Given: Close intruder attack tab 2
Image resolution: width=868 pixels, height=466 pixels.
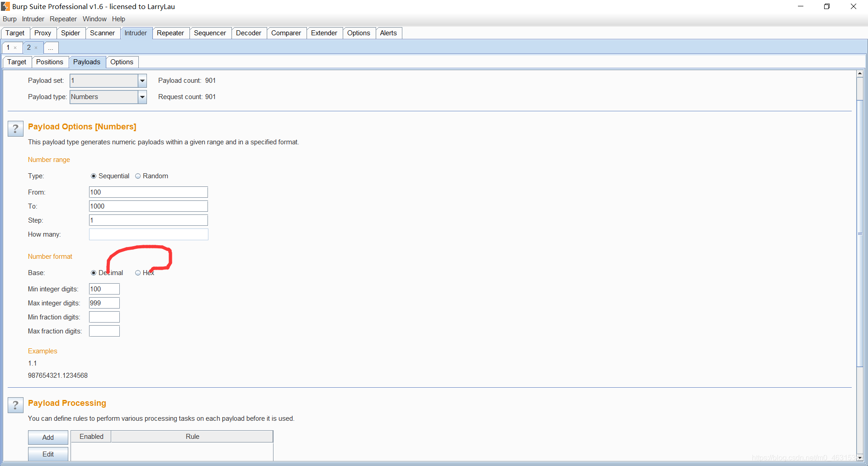Looking at the screenshot, I should coord(36,48).
